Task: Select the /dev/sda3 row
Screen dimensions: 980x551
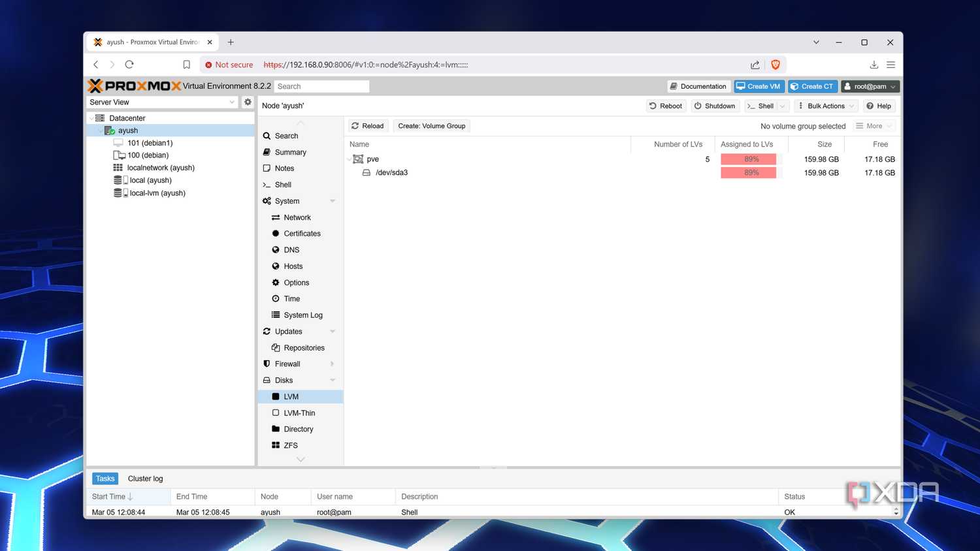Action: pyautogui.click(x=623, y=173)
